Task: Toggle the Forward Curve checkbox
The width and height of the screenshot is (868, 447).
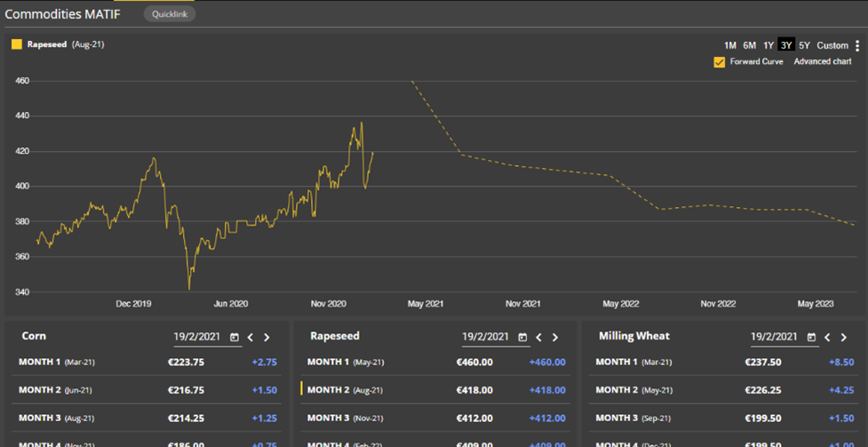Action: (x=719, y=62)
